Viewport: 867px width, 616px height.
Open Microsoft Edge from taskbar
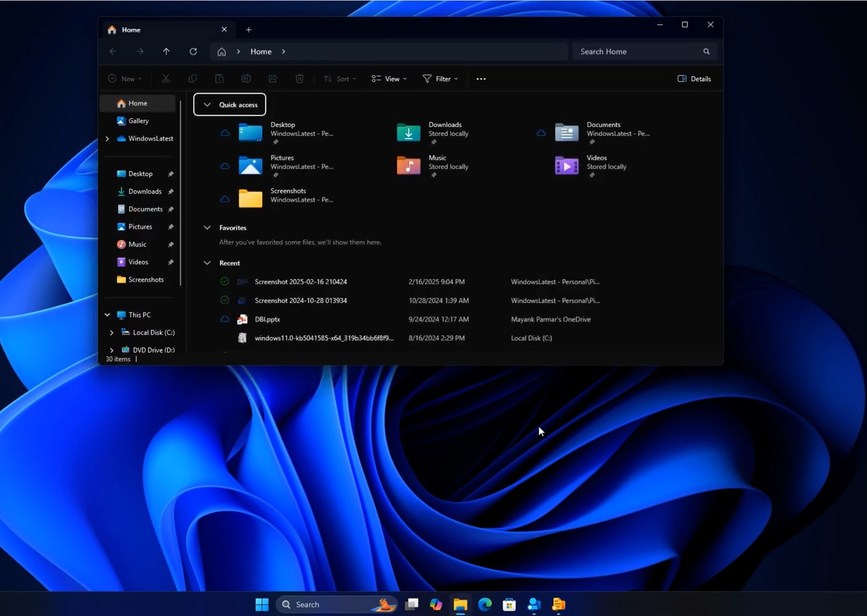[485, 605]
